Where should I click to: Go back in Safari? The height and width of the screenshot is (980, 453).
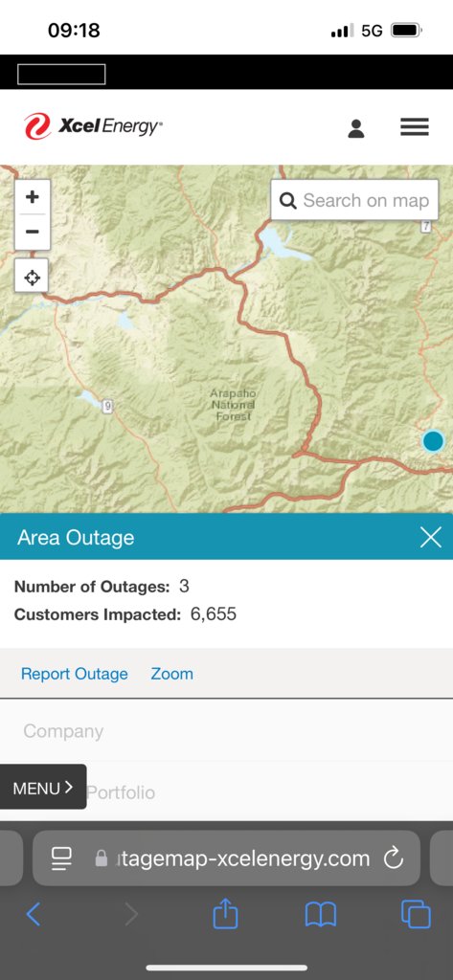(33, 914)
